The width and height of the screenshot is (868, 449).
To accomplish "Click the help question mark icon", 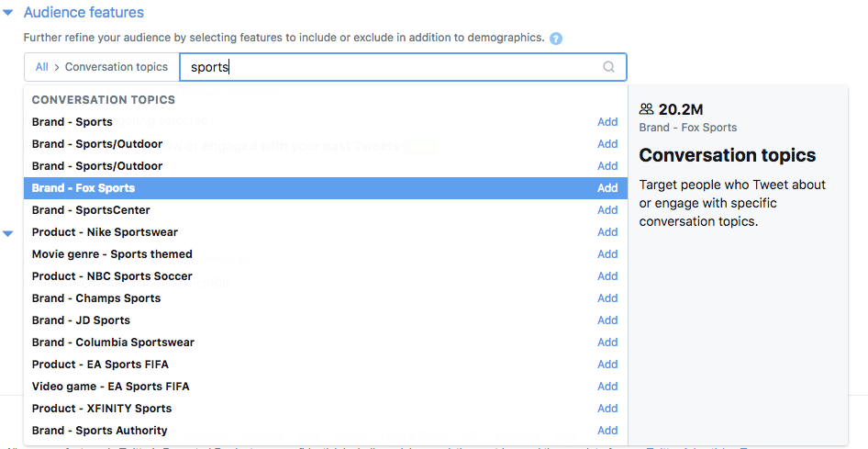I will tap(556, 39).
